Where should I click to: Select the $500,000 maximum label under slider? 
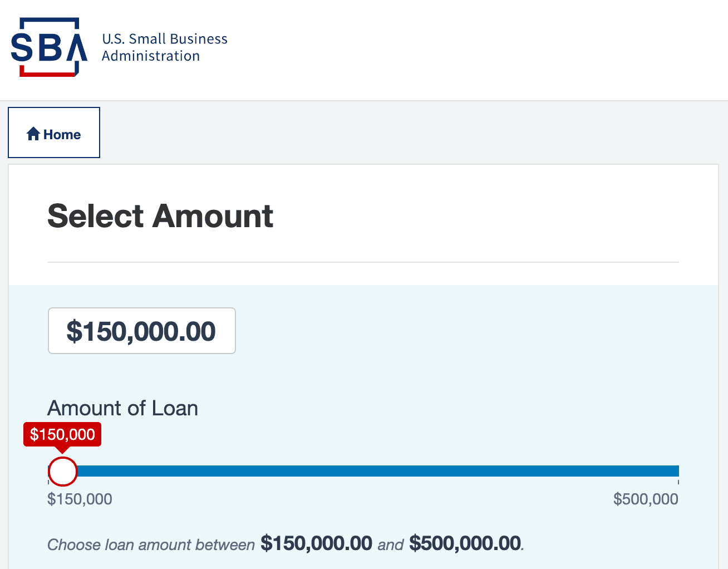coord(646,499)
